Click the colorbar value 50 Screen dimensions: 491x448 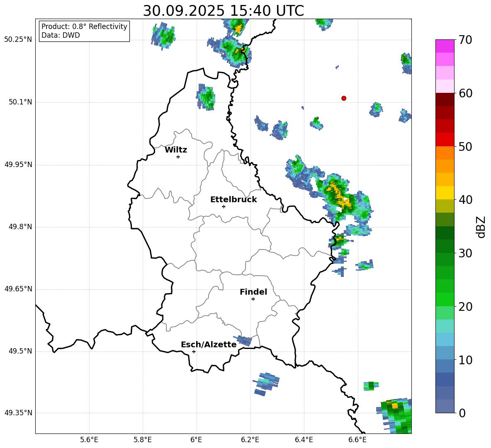tap(465, 147)
